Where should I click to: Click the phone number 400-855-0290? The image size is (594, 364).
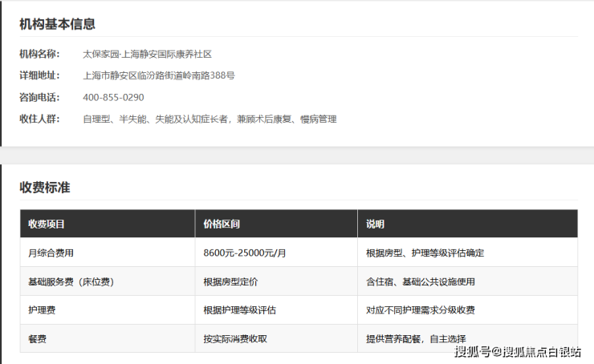[x=113, y=98]
